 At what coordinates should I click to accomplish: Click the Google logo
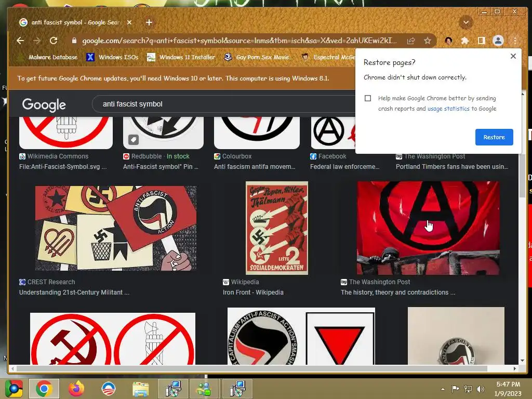click(44, 105)
